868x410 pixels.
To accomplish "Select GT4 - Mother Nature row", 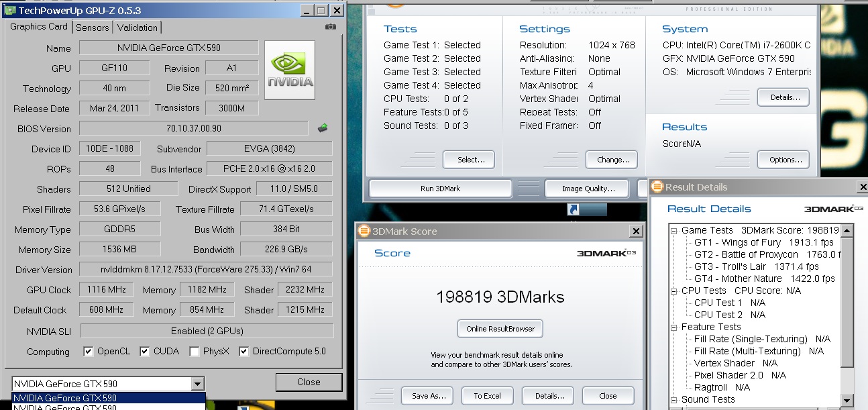I will (765, 278).
